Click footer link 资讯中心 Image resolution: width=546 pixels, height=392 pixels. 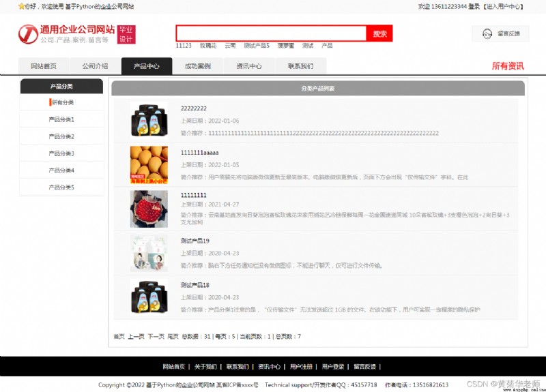tap(269, 367)
